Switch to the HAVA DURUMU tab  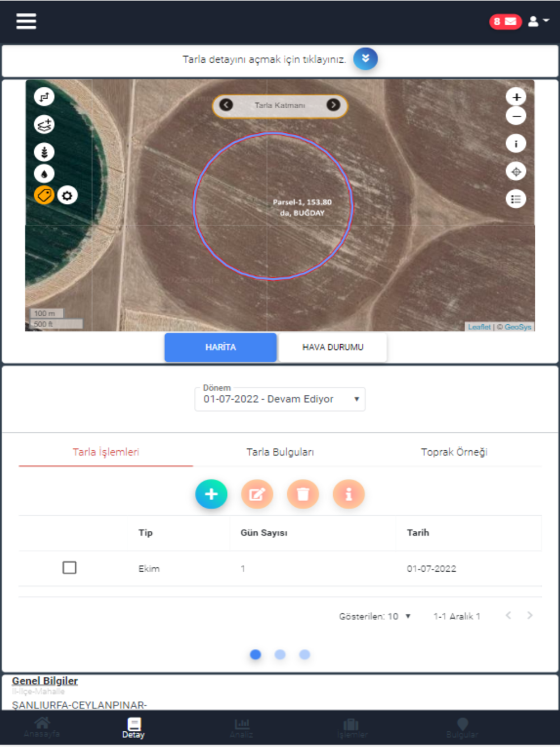pos(333,347)
